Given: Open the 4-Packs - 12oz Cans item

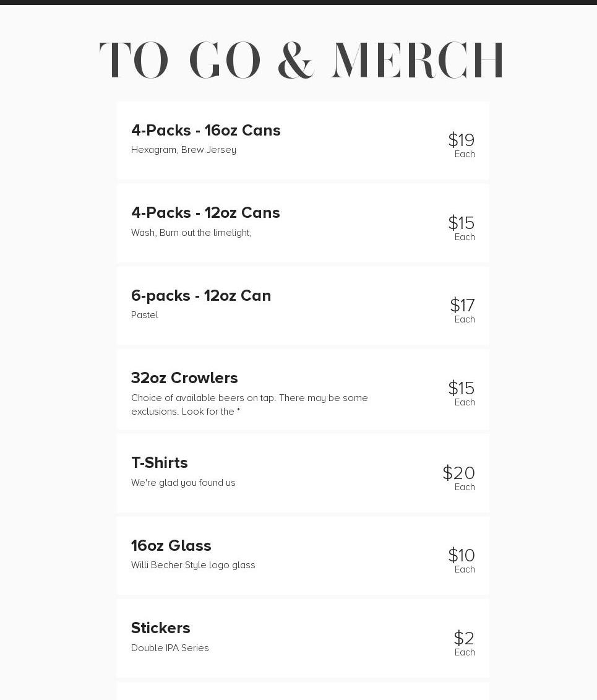Looking at the screenshot, I should click(205, 213).
